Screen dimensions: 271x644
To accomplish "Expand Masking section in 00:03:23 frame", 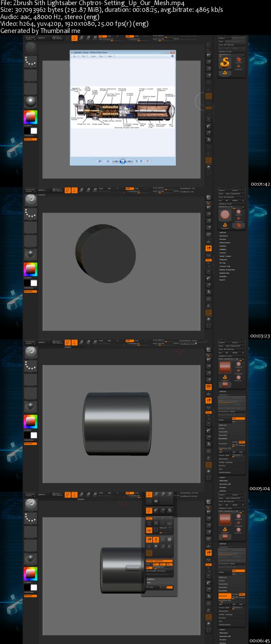I will coord(223,246).
